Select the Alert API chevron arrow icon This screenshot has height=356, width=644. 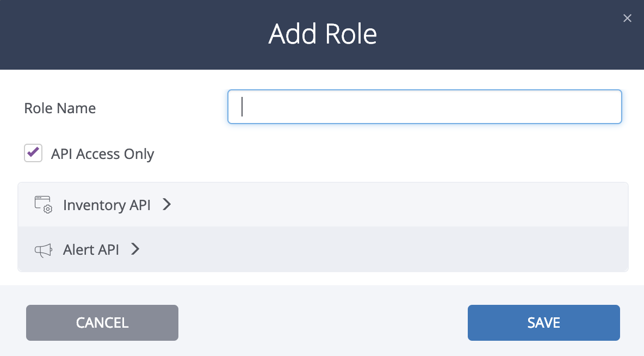click(134, 249)
